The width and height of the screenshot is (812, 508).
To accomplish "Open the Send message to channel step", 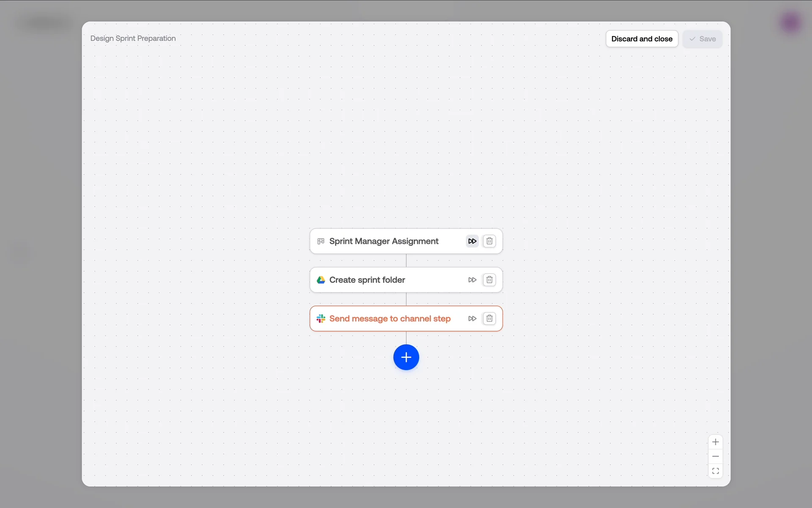I will click(x=390, y=319).
